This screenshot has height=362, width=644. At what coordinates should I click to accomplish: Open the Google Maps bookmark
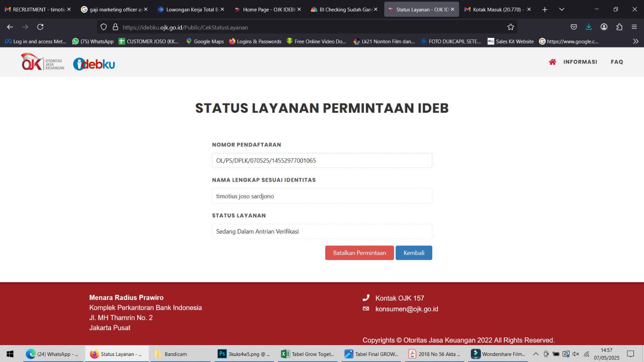point(205,41)
